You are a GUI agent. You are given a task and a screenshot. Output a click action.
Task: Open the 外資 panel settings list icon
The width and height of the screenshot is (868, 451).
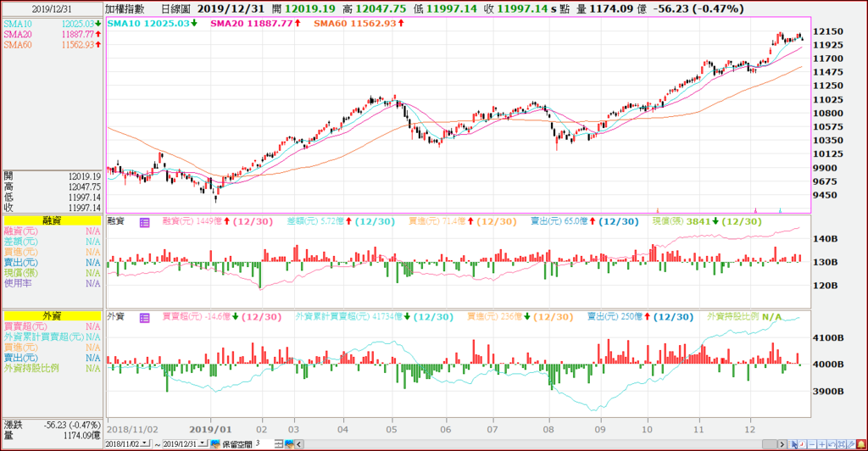pos(144,318)
